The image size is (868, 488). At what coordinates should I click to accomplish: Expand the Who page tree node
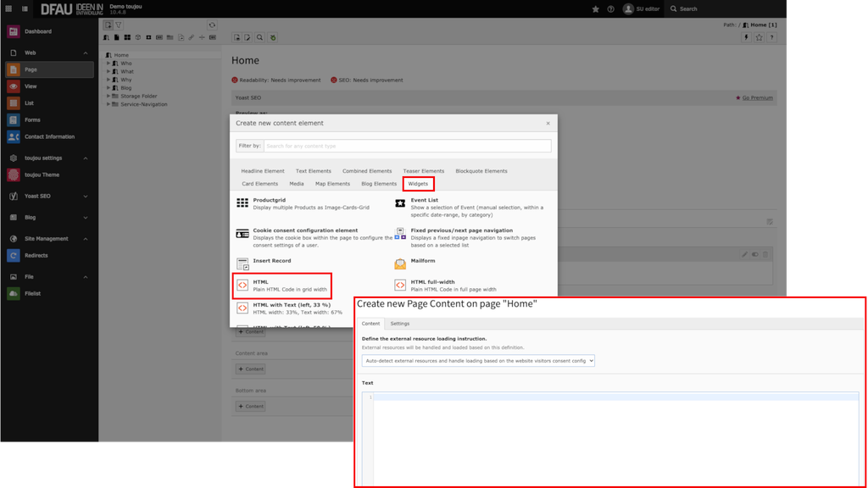click(108, 64)
